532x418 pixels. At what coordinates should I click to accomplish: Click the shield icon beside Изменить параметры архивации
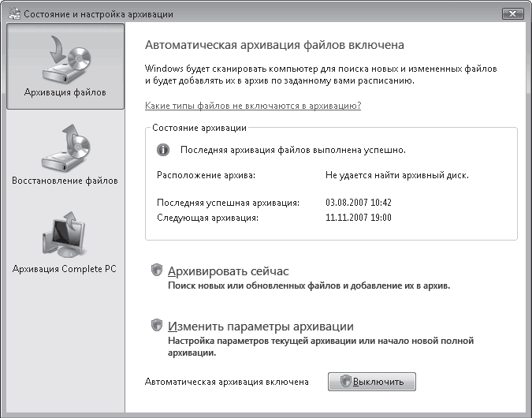[x=156, y=326]
